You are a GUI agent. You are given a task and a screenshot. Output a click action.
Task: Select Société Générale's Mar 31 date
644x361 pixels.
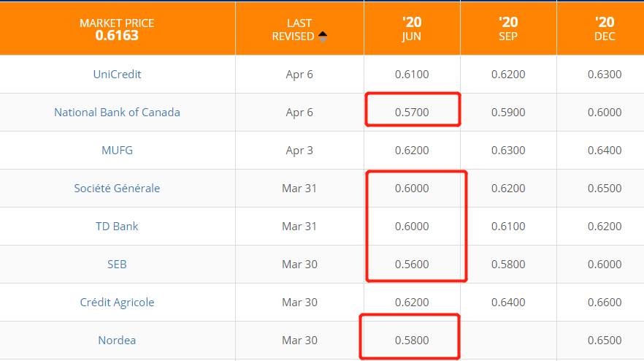(x=299, y=189)
